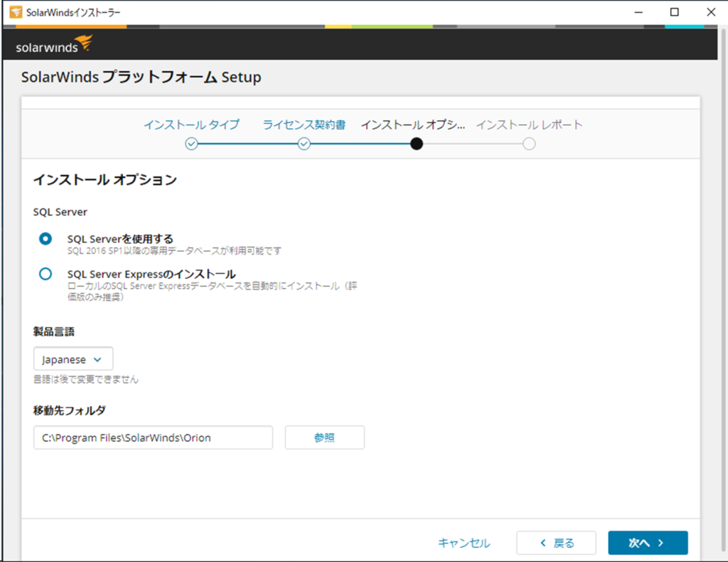The height and width of the screenshot is (562, 728).
Task: Click the filled current-step circle marker
Action: tap(417, 144)
